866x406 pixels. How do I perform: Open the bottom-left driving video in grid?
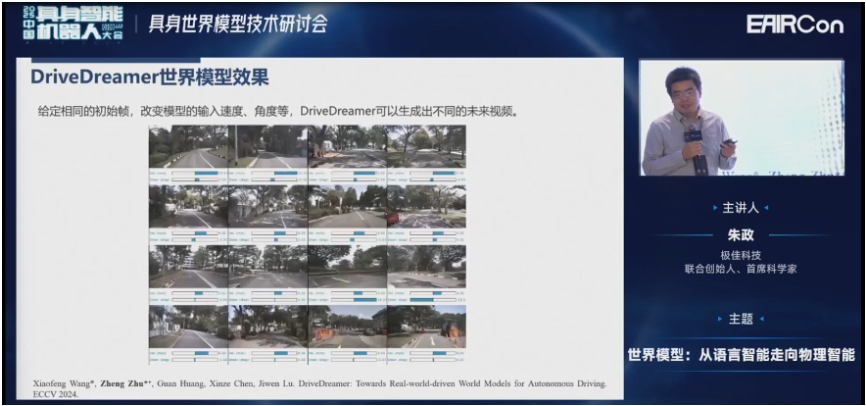[x=188, y=325]
